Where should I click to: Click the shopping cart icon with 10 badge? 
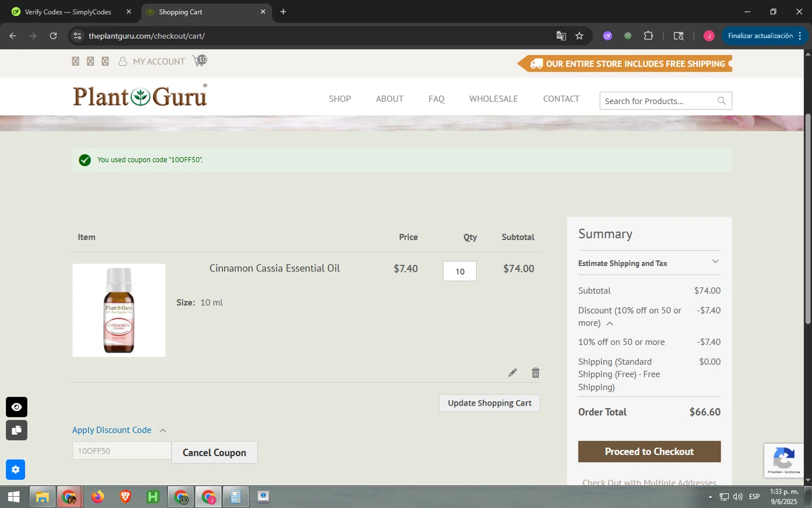[200, 60]
